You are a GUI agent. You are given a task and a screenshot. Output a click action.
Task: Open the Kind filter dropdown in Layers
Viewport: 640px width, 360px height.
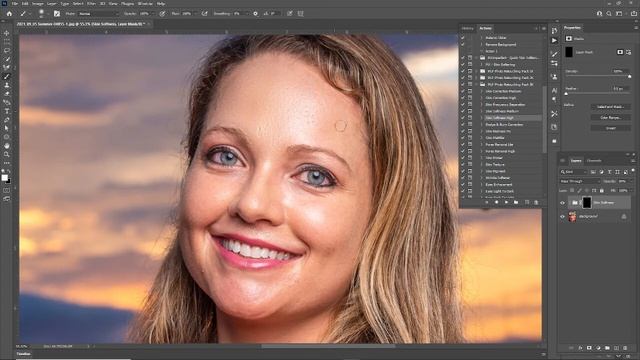click(573, 172)
